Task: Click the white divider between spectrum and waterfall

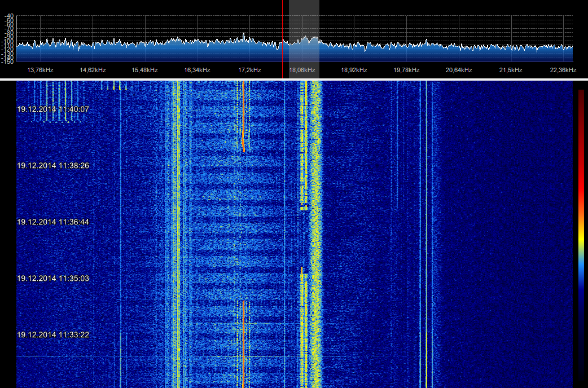Action: 293,79
